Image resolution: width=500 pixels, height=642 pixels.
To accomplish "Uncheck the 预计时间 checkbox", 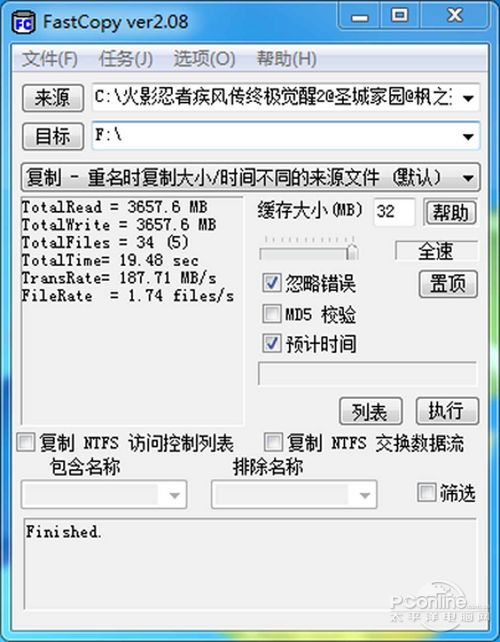I will pyautogui.click(x=271, y=344).
